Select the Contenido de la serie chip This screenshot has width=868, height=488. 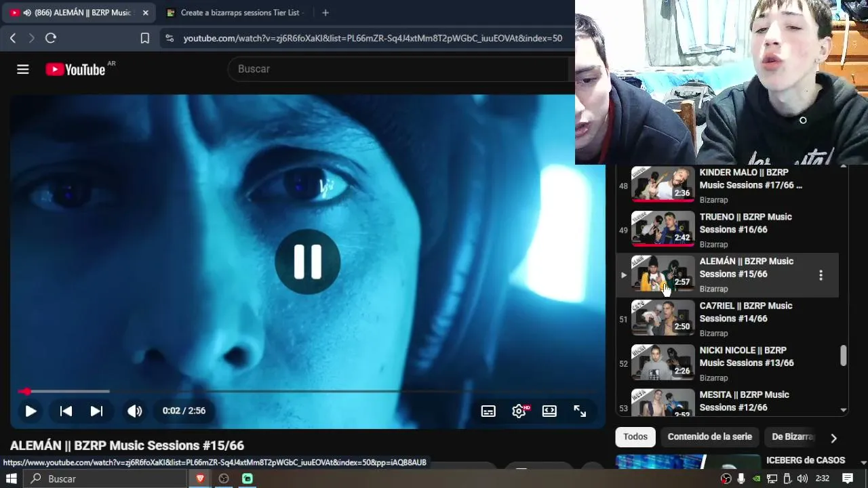[x=710, y=437]
